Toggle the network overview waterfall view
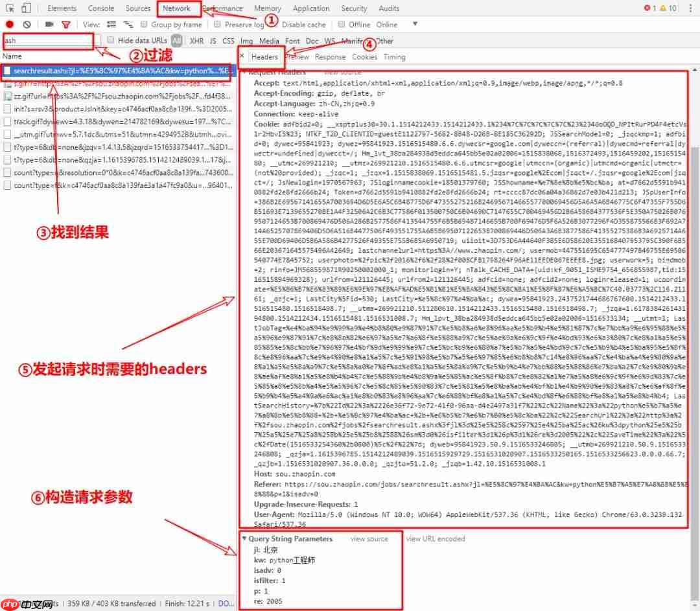Screen dimensions: 700x611 click(127, 25)
